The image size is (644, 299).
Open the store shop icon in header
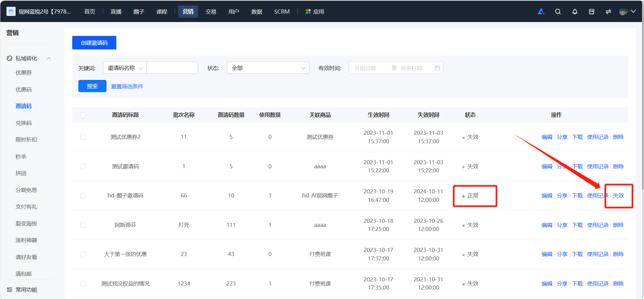(592, 12)
